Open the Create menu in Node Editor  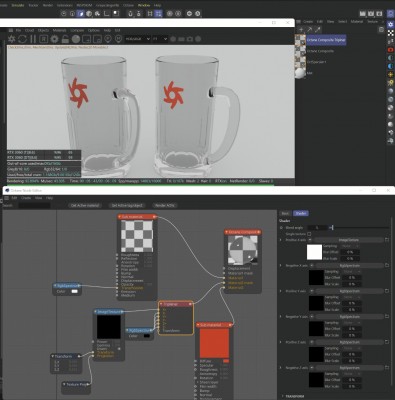26,198
